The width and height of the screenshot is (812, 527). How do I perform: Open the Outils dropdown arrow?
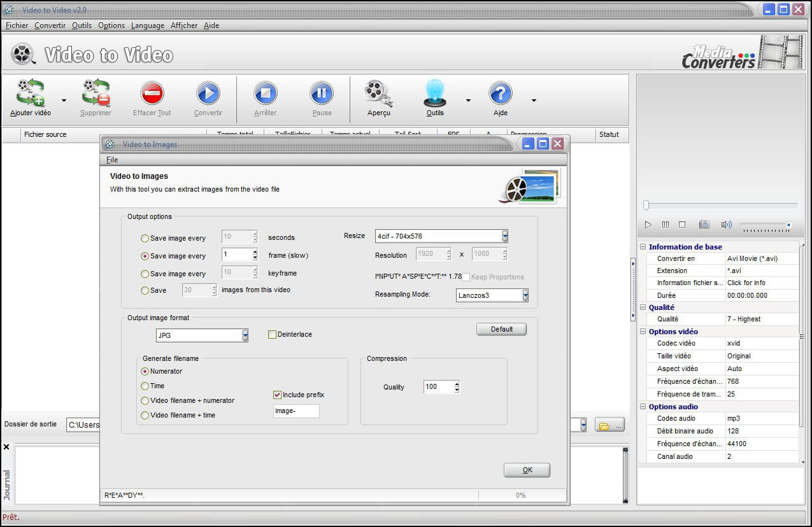click(468, 101)
